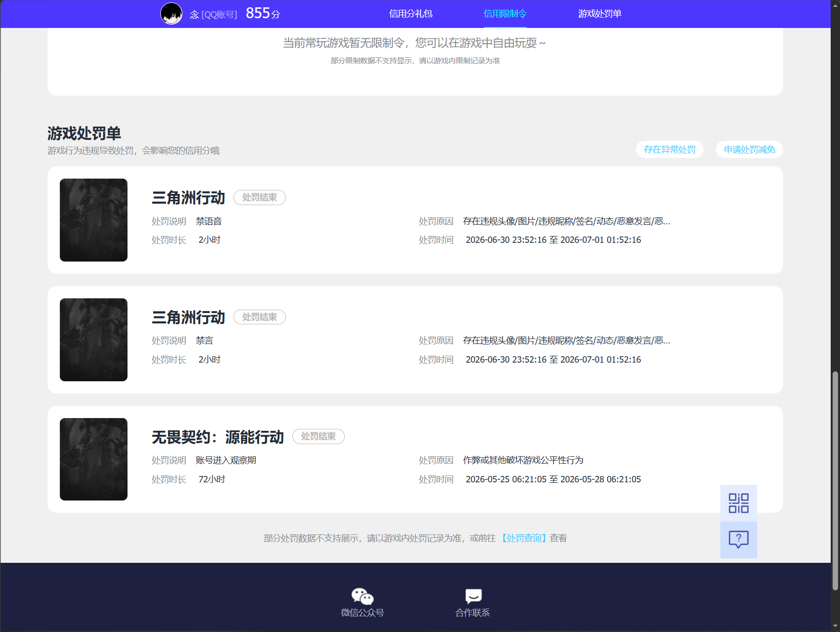Click the scrollbar down arrow
The height and width of the screenshot is (632, 840).
pyautogui.click(x=835, y=627)
